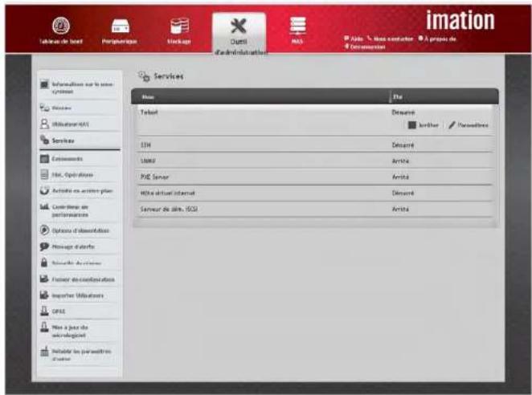
Task: Open Message d'alerte speech bubble icon
Action: (x=44, y=246)
